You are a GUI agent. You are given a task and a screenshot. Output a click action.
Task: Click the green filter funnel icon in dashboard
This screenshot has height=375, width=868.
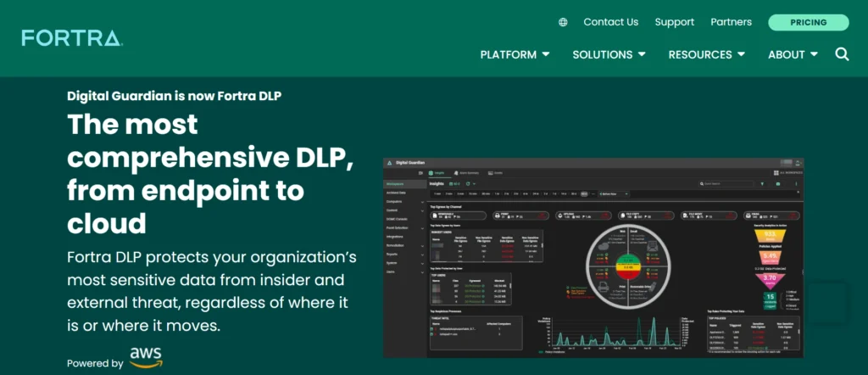pos(762,184)
